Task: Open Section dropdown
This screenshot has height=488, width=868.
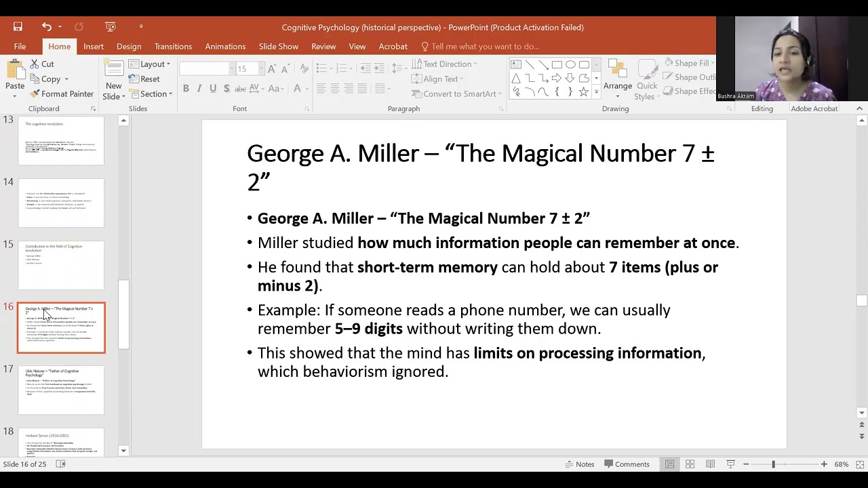Action: (x=150, y=94)
